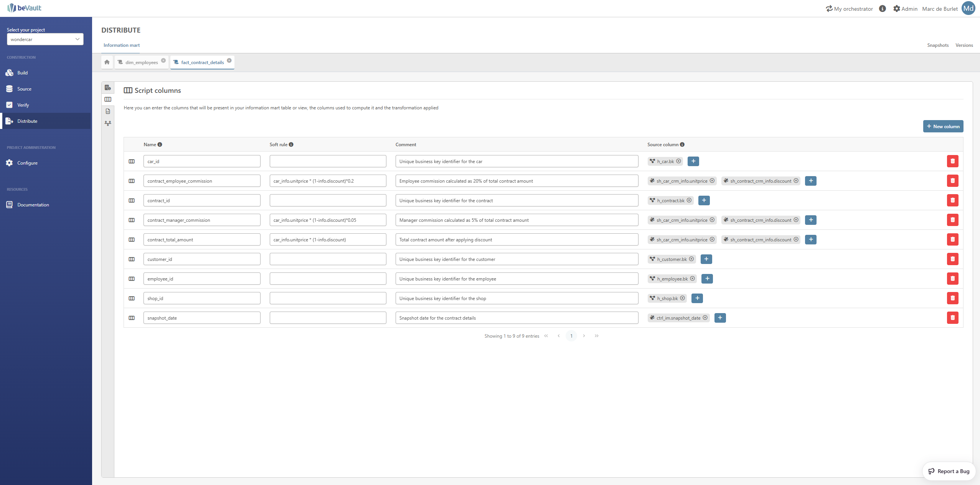Expand the project selection dropdown
This screenshot has width=980, height=485.
pos(45,39)
